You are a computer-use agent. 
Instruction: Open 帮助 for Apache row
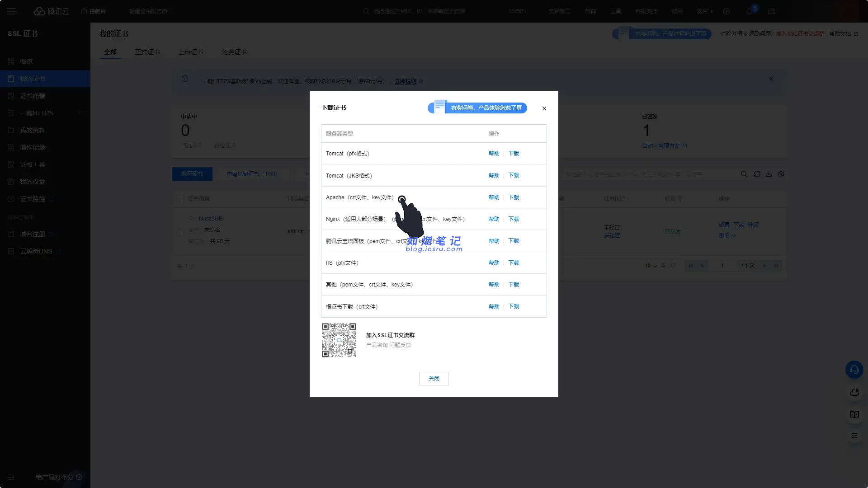(494, 197)
